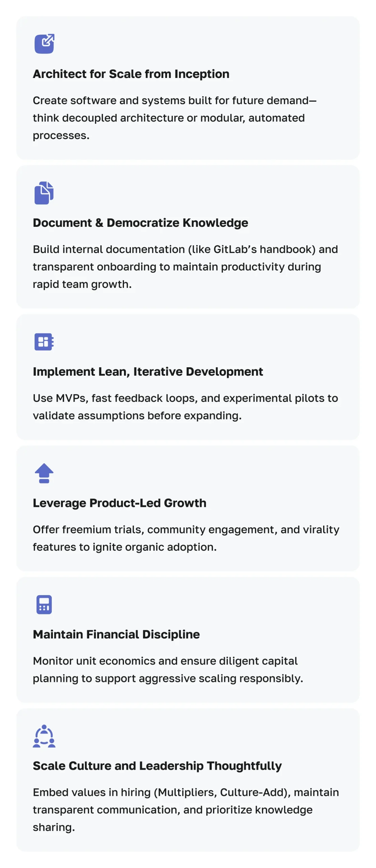The image size is (376, 868).
Task: Select the 'Document & Democratize Knowledge' heading
Action: point(141,223)
